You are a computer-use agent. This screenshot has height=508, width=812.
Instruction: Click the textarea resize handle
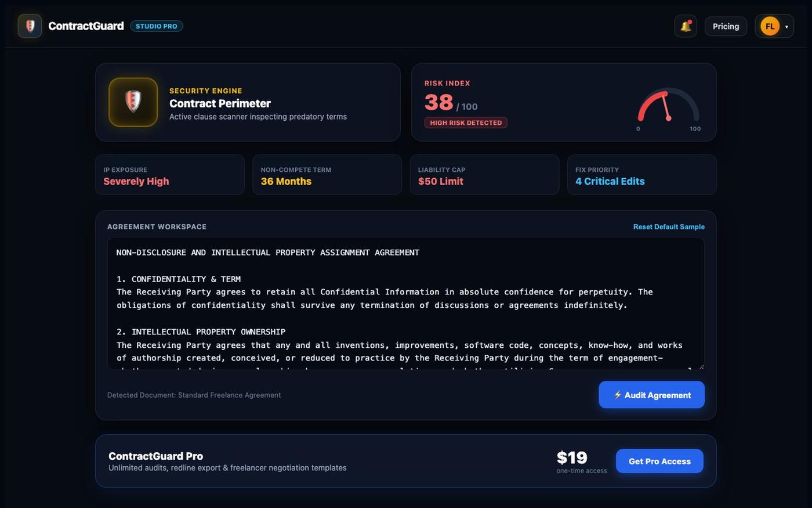[701, 366]
